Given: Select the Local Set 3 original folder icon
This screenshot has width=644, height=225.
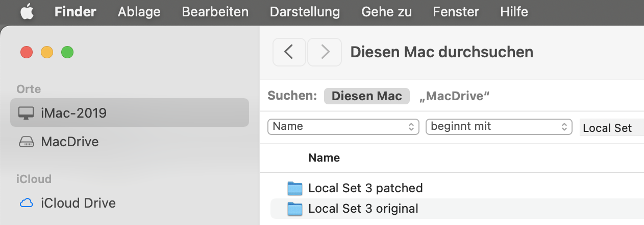Looking at the screenshot, I should click(x=295, y=209).
